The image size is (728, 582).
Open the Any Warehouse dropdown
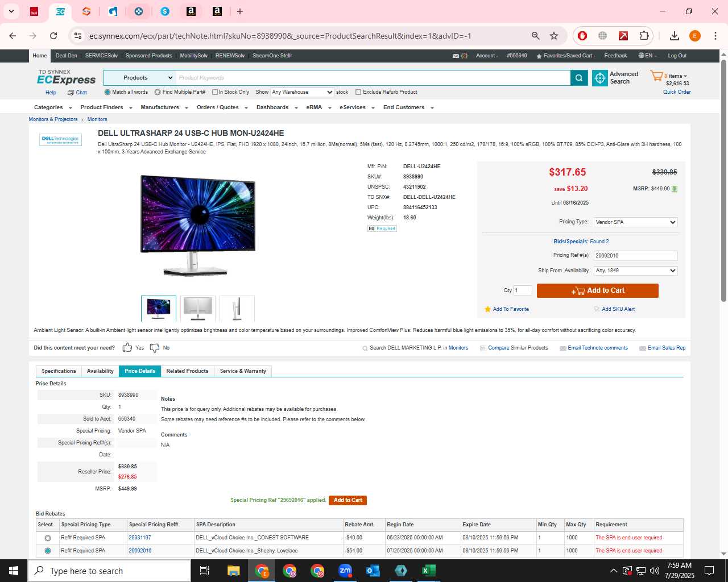(302, 92)
